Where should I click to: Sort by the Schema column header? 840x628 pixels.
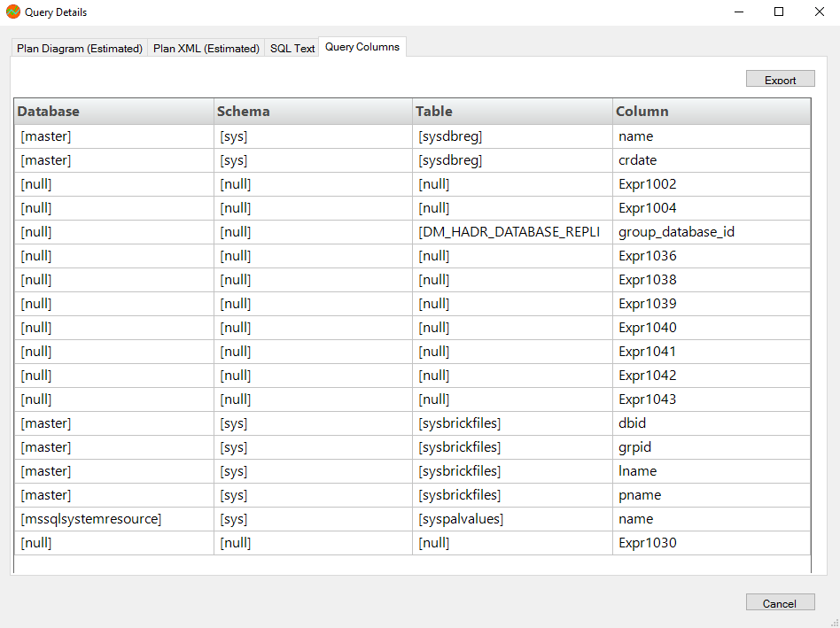pyautogui.click(x=314, y=112)
